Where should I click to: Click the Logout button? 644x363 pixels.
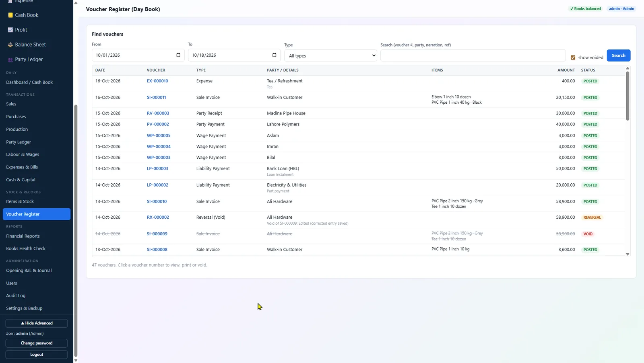coord(37,355)
